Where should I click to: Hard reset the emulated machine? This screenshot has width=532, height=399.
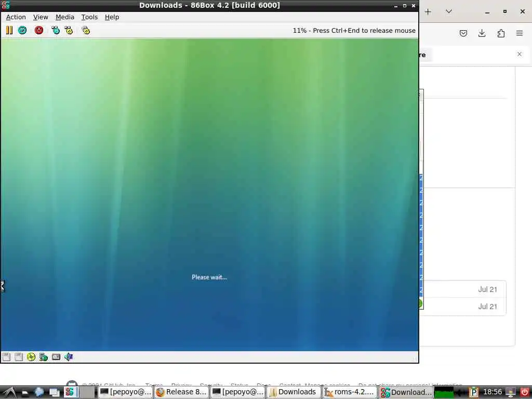pyautogui.click(x=22, y=31)
